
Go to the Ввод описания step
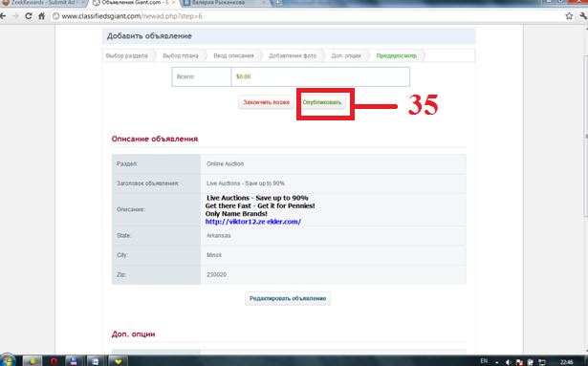click(233, 55)
